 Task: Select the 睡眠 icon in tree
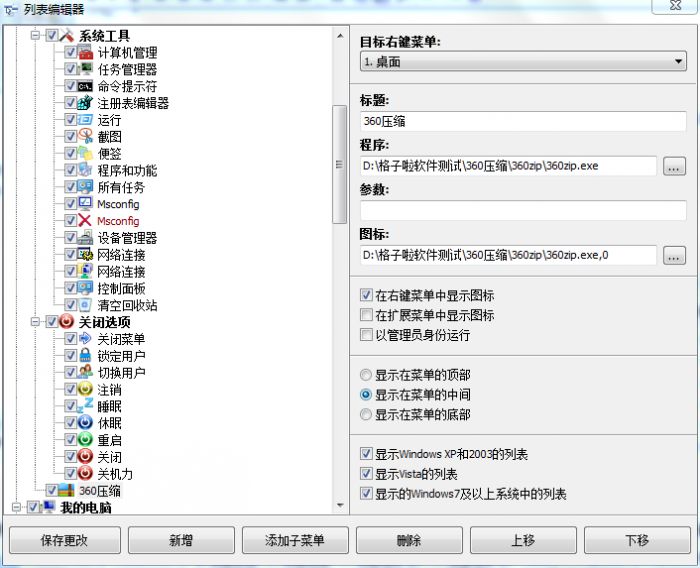pos(87,406)
